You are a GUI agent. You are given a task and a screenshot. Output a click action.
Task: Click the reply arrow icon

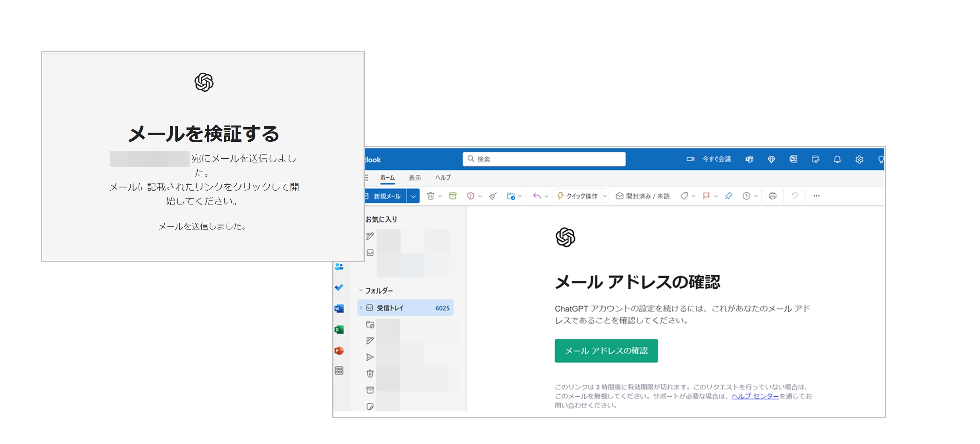[x=537, y=196]
